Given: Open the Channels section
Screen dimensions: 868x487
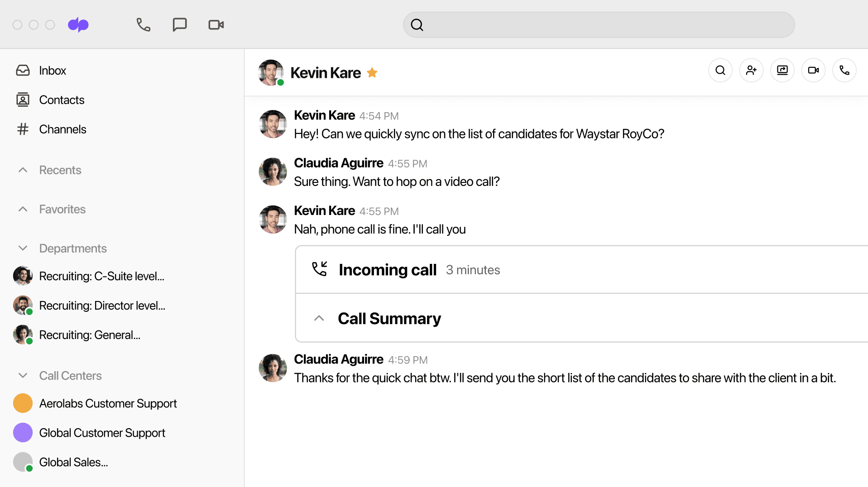Looking at the screenshot, I should (x=62, y=129).
